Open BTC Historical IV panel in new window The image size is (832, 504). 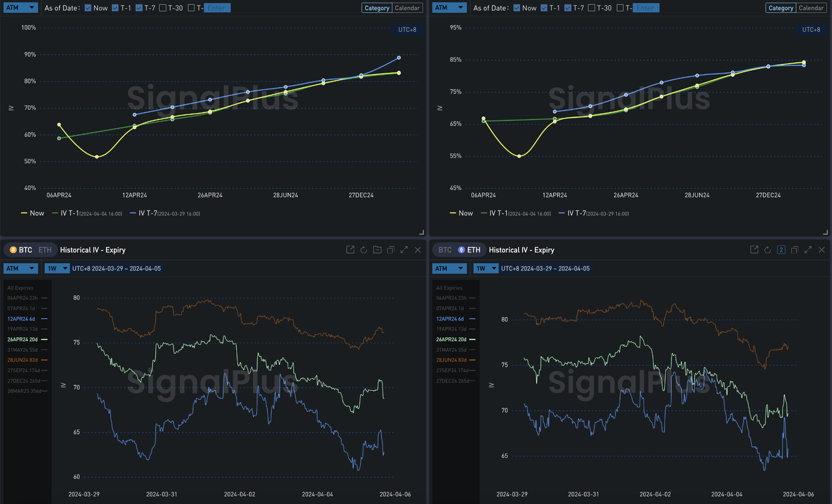click(x=350, y=250)
